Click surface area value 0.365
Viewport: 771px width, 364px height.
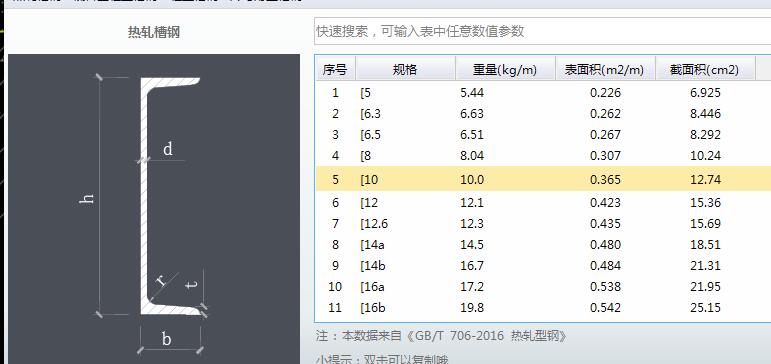pyautogui.click(x=605, y=180)
